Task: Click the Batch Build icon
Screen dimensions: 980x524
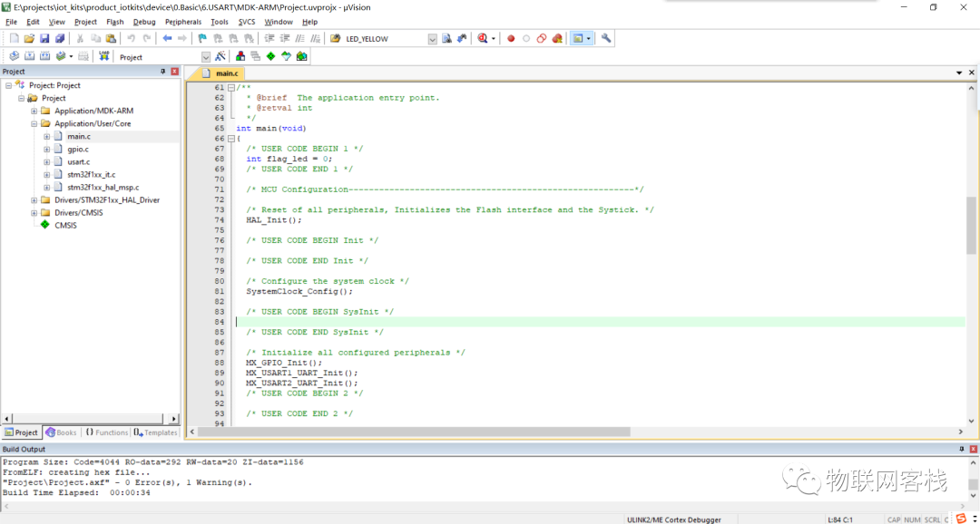Action: [x=61, y=57]
